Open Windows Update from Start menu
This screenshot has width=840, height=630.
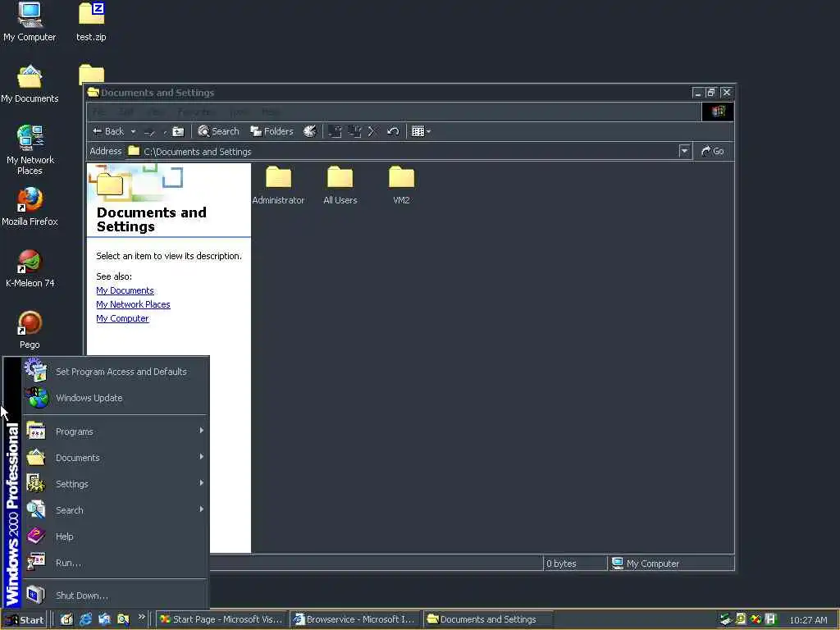pyautogui.click(x=115, y=398)
